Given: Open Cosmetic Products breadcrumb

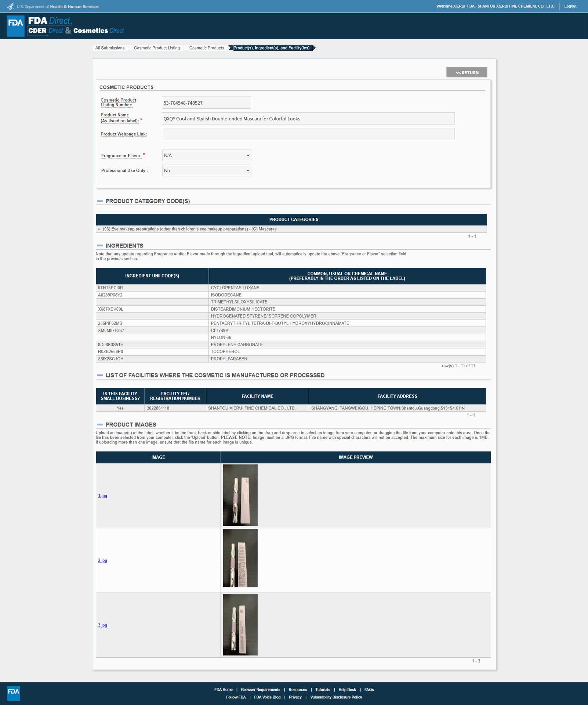Looking at the screenshot, I should click(207, 48).
